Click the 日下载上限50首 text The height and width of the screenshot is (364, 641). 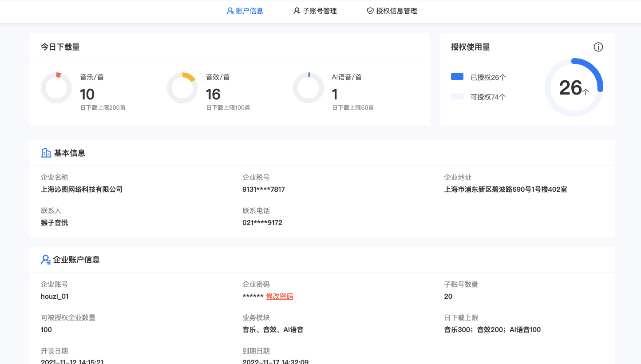(x=353, y=107)
